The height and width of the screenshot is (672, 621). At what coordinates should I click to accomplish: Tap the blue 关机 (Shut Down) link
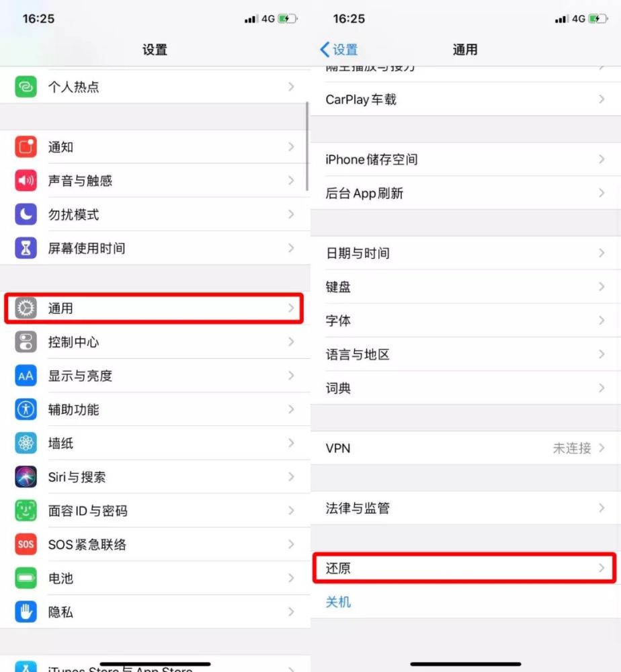(x=338, y=602)
